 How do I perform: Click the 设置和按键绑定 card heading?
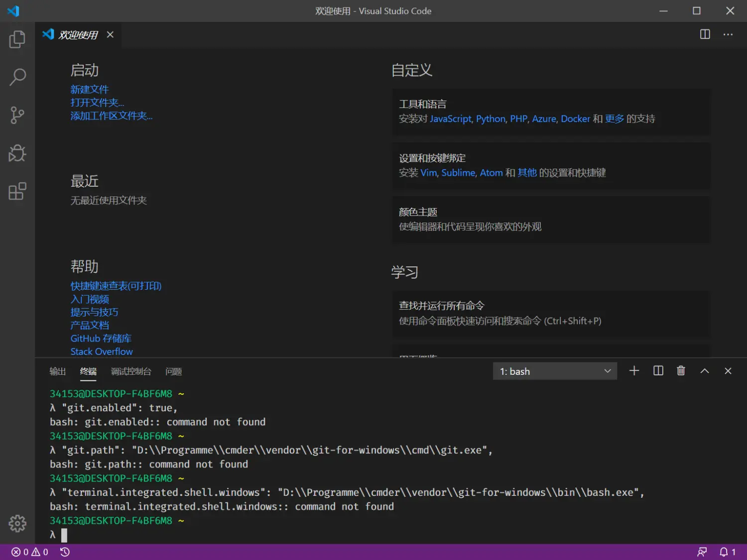point(432,158)
